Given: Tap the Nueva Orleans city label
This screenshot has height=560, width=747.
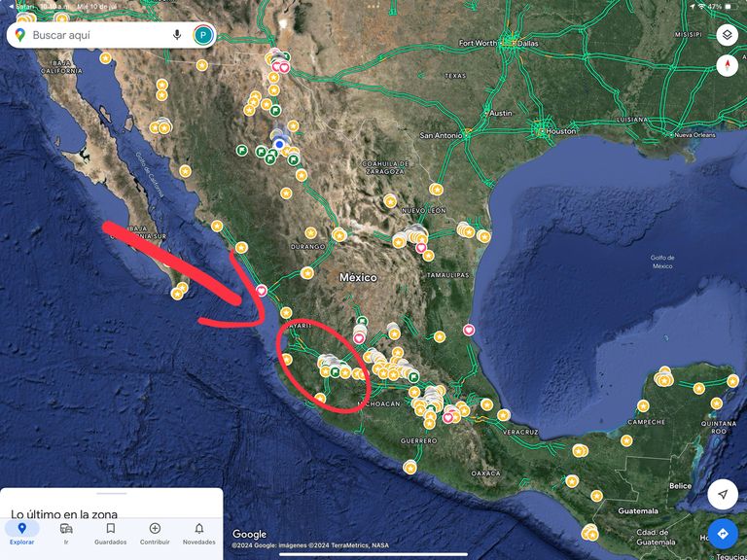Looking at the screenshot, I should (694, 135).
